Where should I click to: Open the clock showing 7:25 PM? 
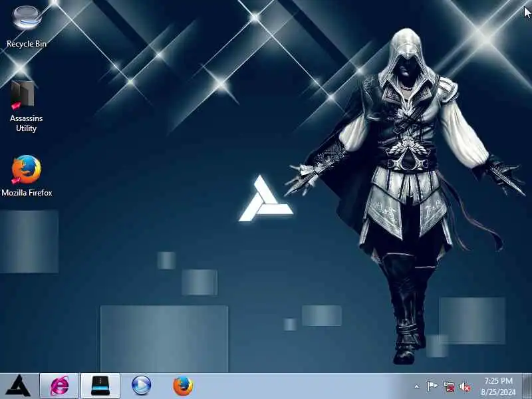(x=498, y=386)
